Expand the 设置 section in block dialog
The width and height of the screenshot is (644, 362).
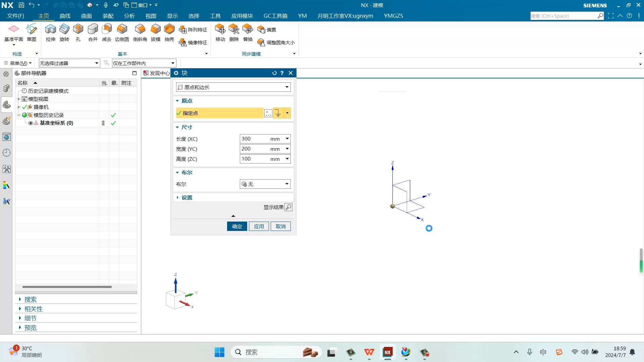click(187, 197)
